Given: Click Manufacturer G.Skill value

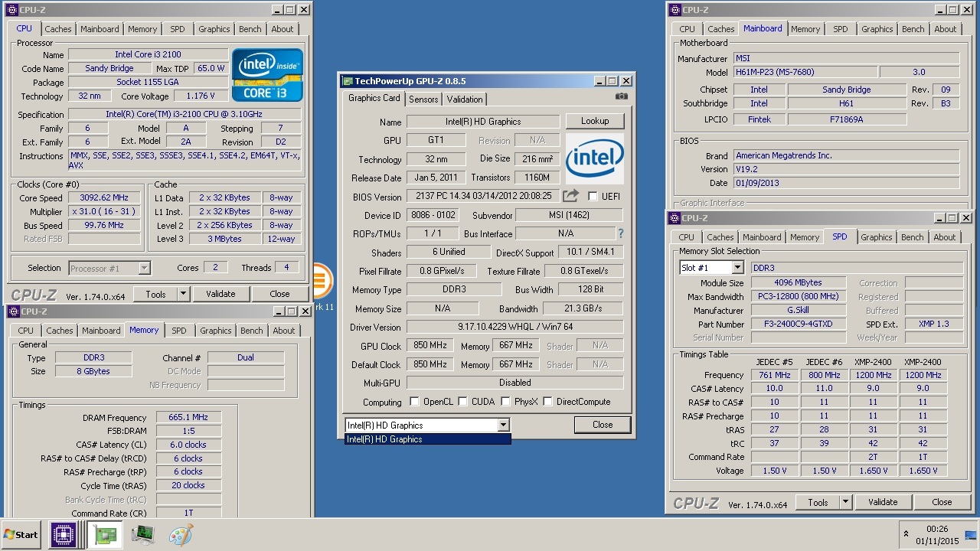Looking at the screenshot, I should coord(797,310).
